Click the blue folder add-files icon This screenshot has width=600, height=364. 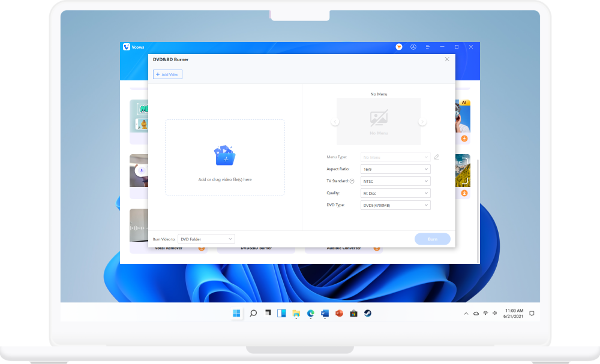click(224, 155)
